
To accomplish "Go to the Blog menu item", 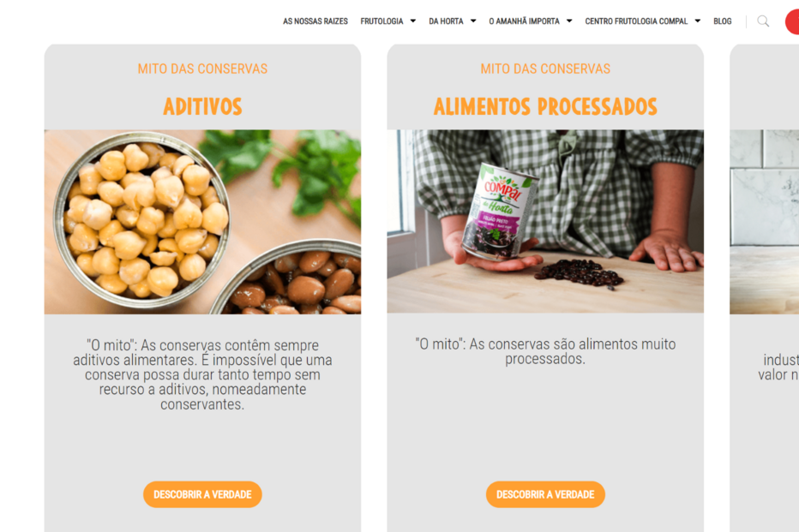I will click(722, 21).
